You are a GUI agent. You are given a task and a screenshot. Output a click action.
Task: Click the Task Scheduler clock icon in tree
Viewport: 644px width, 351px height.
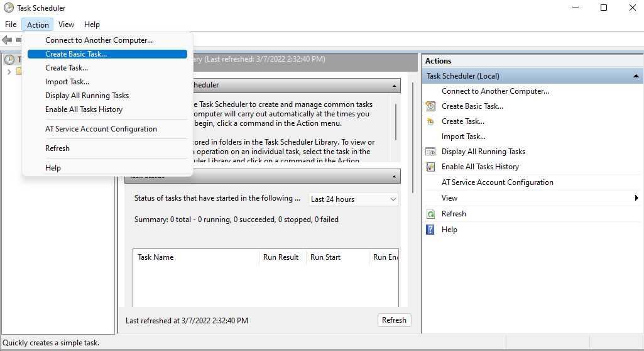(9, 60)
